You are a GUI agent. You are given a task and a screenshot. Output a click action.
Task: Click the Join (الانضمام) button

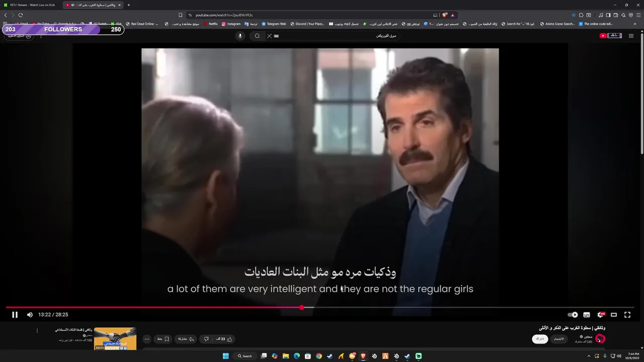[x=559, y=339]
